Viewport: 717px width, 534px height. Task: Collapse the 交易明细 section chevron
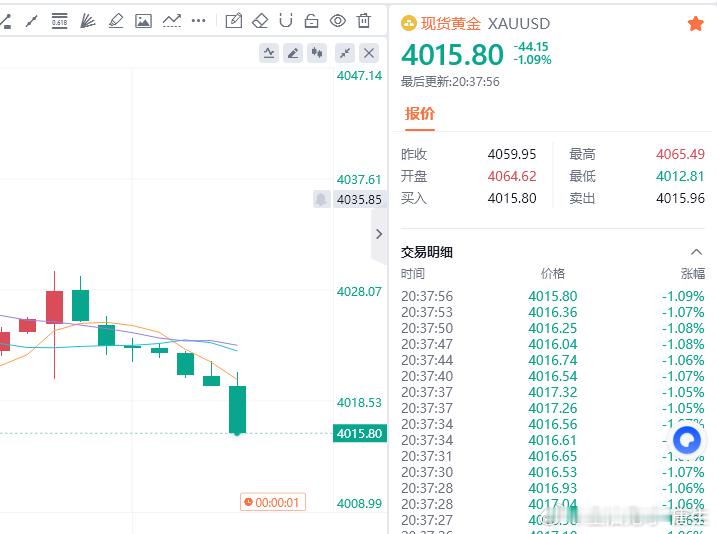pyautogui.click(x=696, y=252)
